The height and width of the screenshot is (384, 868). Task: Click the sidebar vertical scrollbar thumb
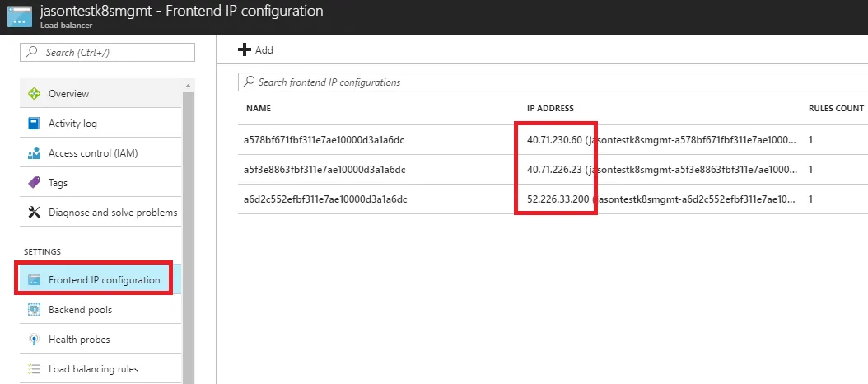pyautogui.click(x=189, y=238)
